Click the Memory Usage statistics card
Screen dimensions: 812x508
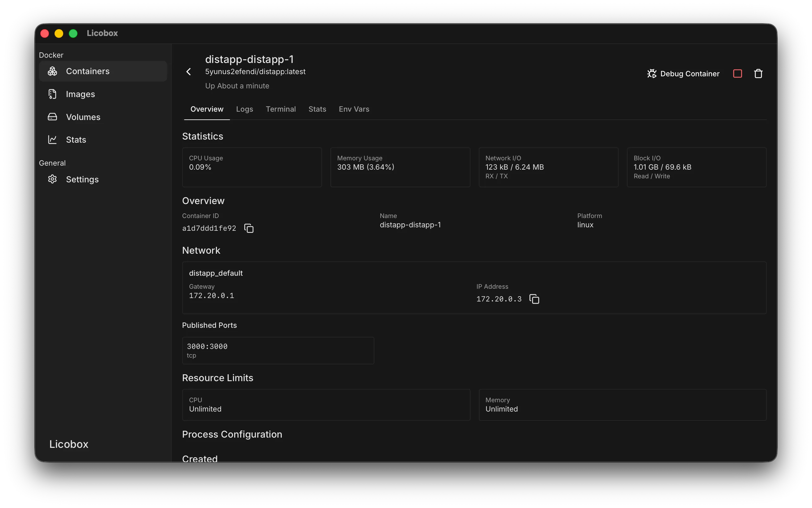tap(400, 167)
